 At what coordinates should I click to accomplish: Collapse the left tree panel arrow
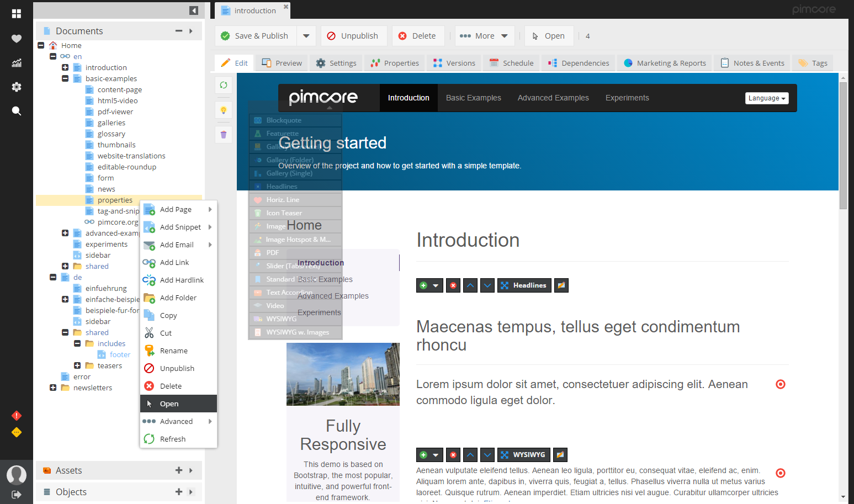click(194, 10)
